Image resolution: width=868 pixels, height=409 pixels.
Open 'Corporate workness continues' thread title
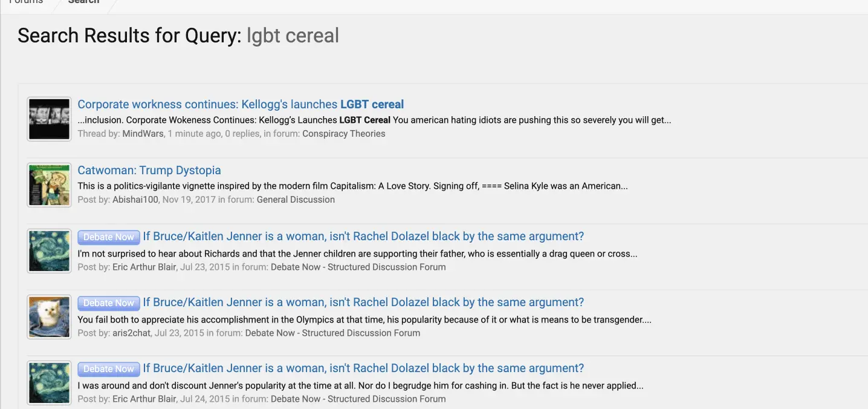pos(241,104)
